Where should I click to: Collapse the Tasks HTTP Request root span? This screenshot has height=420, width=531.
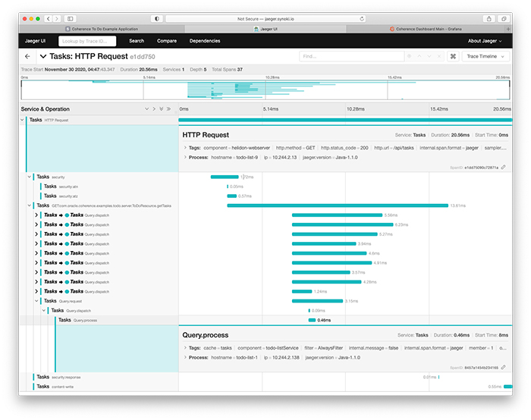click(x=22, y=120)
